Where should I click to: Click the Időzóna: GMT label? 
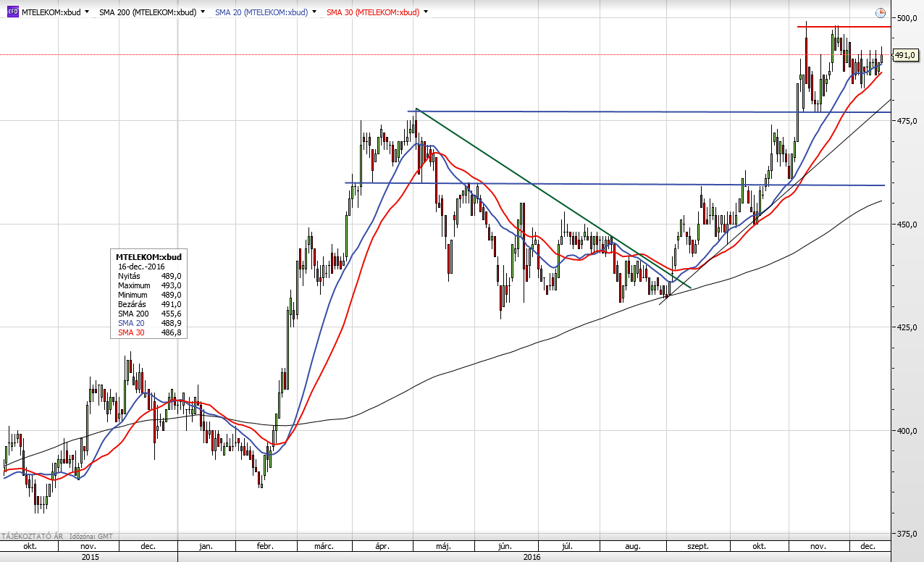click(91, 536)
